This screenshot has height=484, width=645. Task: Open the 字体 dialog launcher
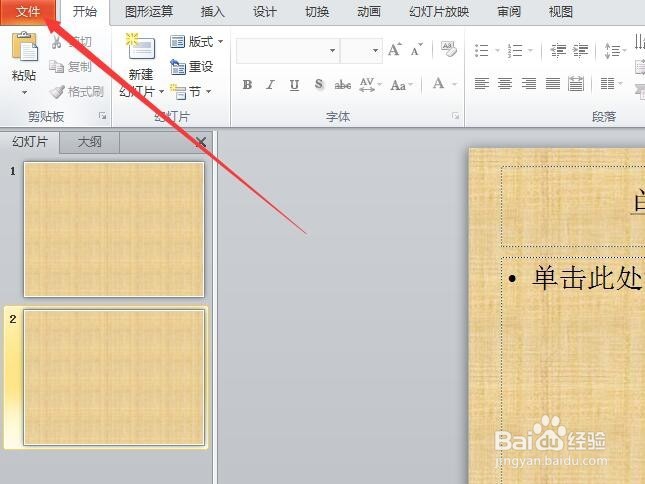click(x=455, y=116)
